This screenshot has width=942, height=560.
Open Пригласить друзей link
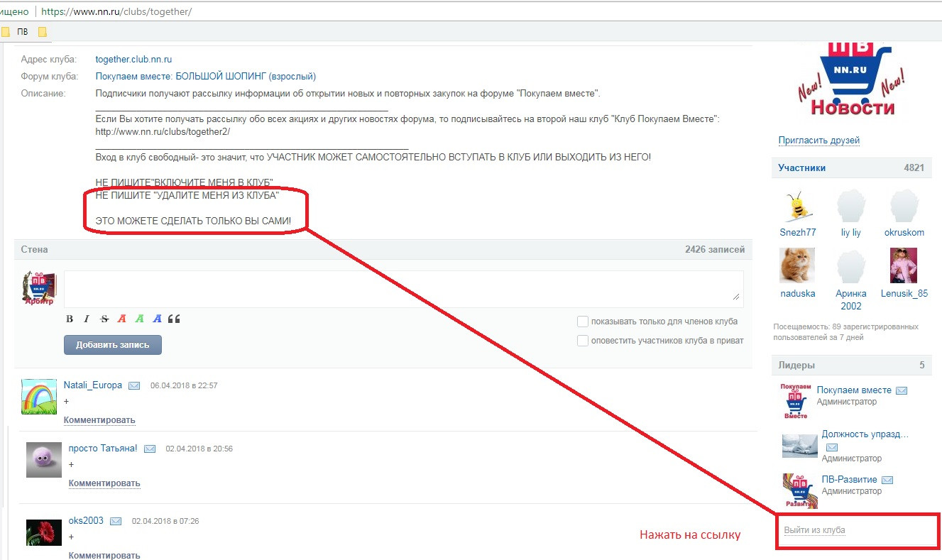pos(819,141)
